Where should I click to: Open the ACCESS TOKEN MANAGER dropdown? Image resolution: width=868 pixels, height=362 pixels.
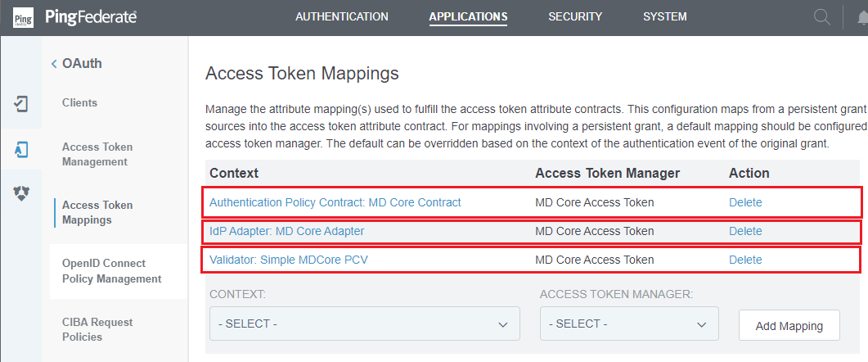[x=629, y=324]
